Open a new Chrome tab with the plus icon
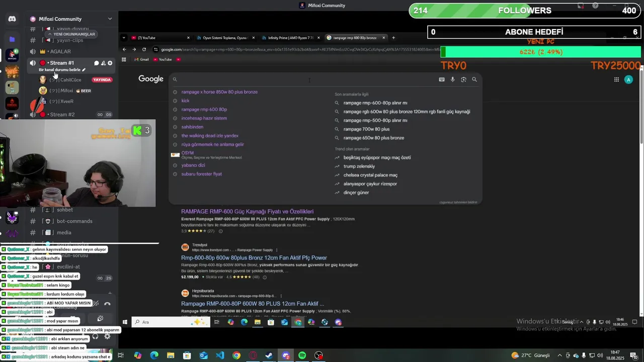Image resolution: width=644 pixels, height=362 pixels. tap(393, 38)
